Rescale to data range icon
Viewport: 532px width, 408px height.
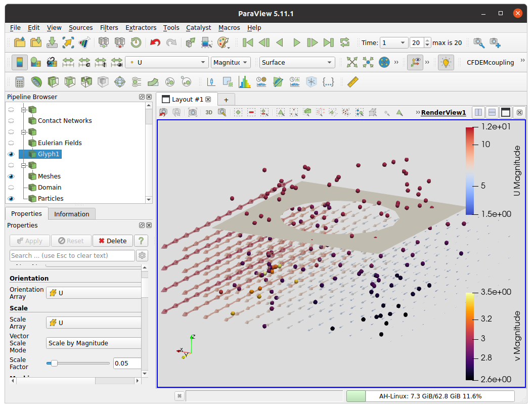(x=68, y=62)
